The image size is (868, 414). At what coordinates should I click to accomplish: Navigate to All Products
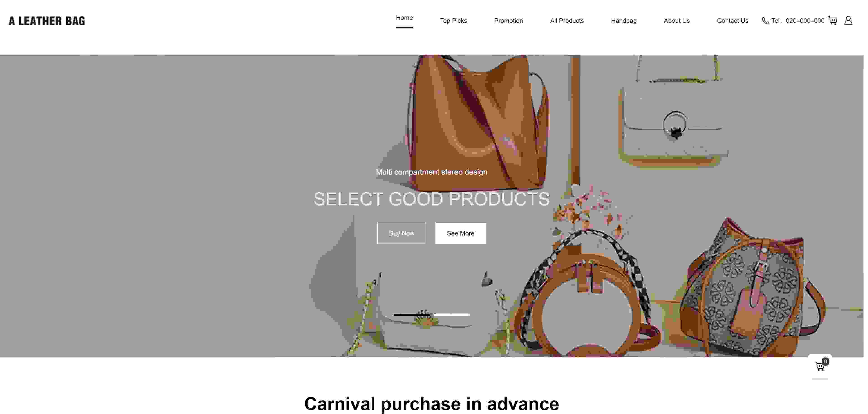coord(567,21)
